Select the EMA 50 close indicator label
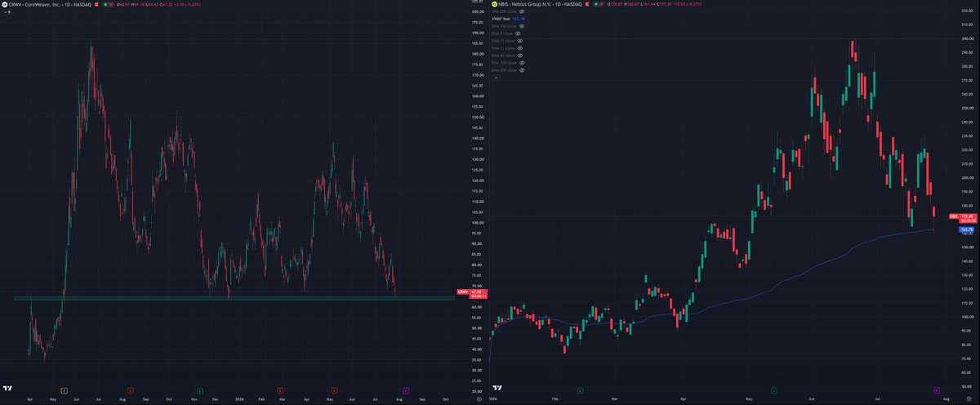980x405 pixels. click(503, 56)
